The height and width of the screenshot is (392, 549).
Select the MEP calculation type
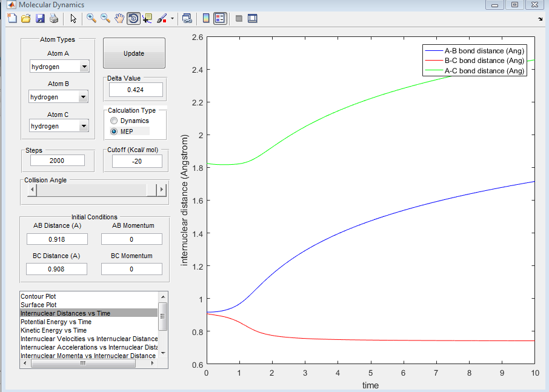(x=115, y=131)
